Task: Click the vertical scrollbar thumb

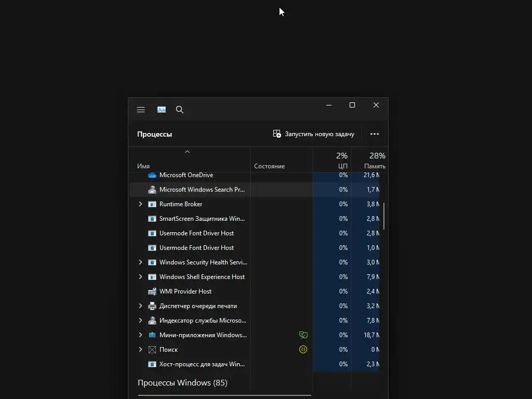Action: (x=384, y=216)
